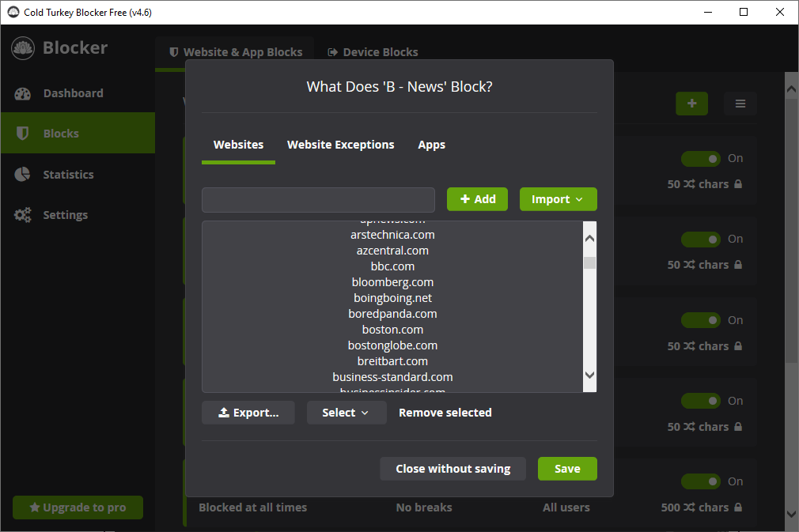Screen dimensions: 799x532
Task: Open the Settings gears icon
Action: (22, 215)
